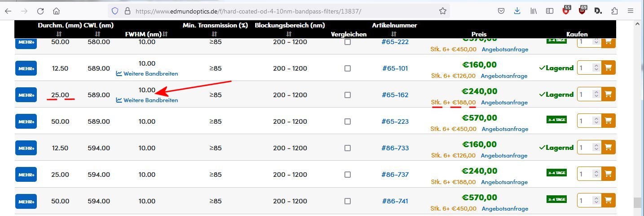
Task: Reload the current page
Action: 40,11
